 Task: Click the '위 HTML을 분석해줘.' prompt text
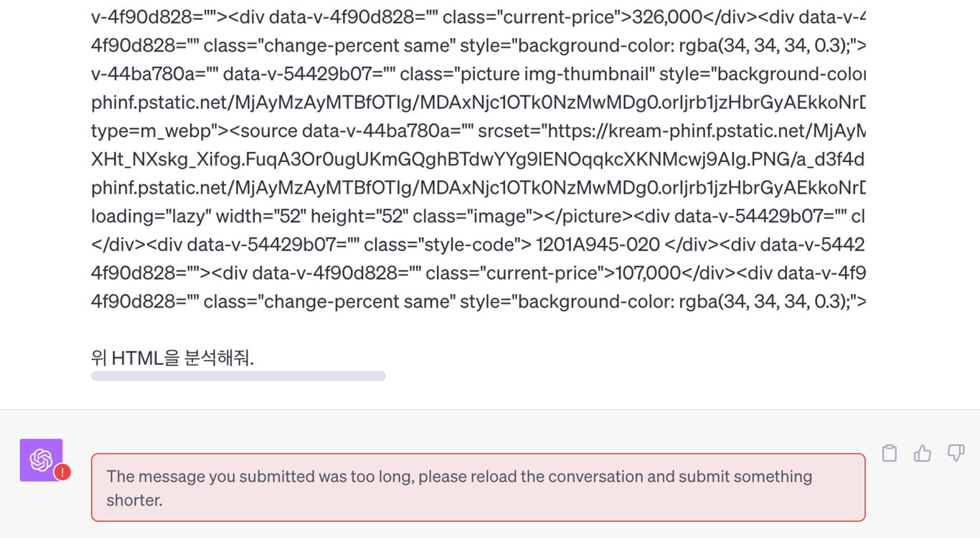[x=172, y=357]
